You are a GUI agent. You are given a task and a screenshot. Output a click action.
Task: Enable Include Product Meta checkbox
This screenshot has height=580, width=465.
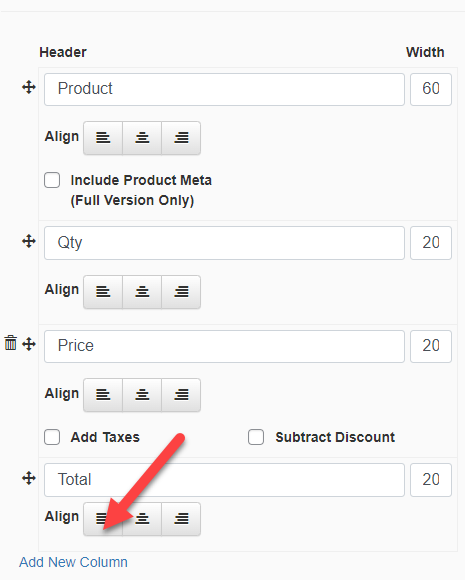pos(52,180)
